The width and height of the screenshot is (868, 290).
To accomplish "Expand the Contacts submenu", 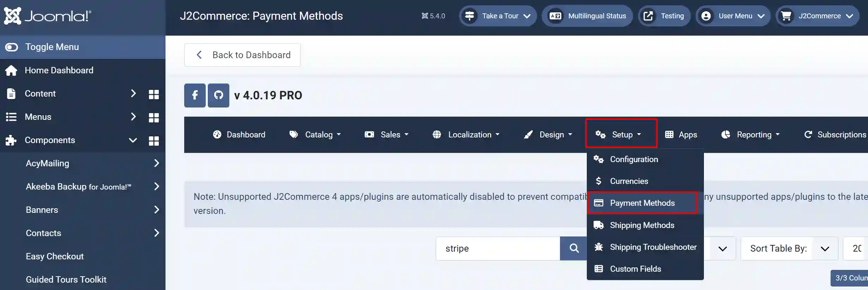I will pos(157,233).
